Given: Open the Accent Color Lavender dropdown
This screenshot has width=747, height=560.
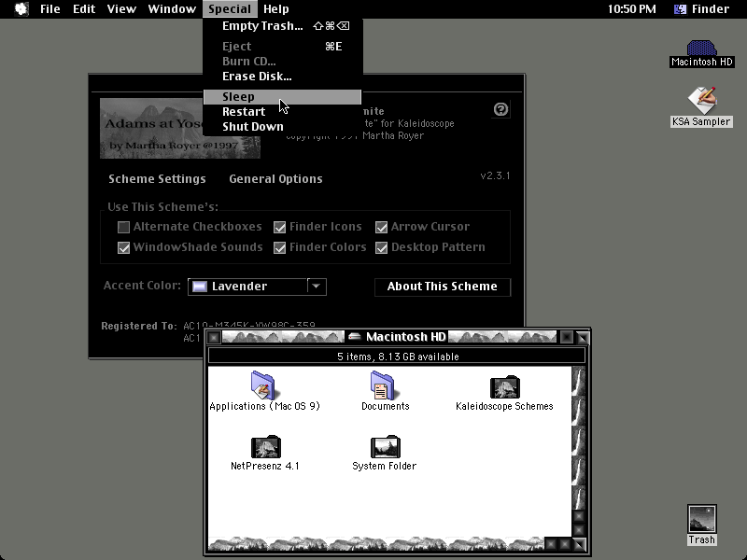Looking at the screenshot, I should [258, 287].
